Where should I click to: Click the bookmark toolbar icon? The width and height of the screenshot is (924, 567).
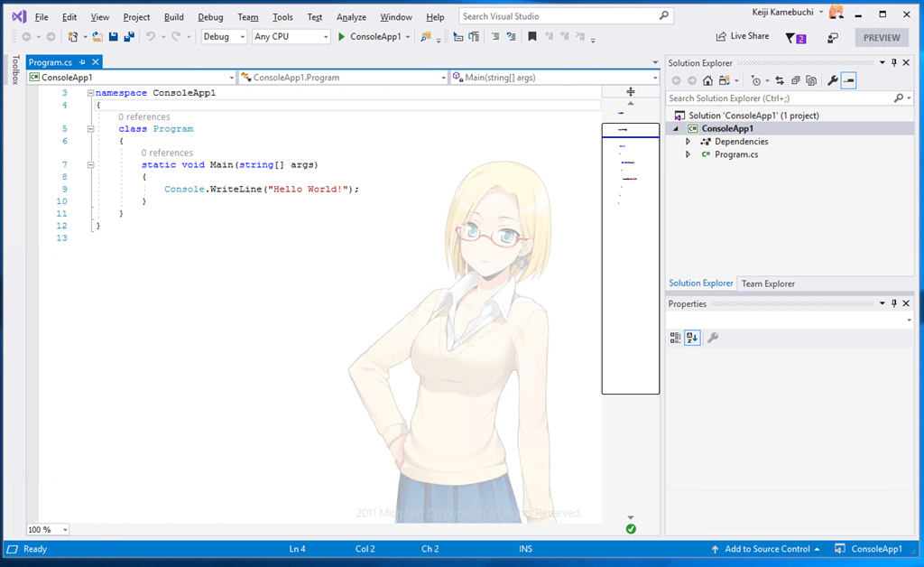(x=532, y=37)
